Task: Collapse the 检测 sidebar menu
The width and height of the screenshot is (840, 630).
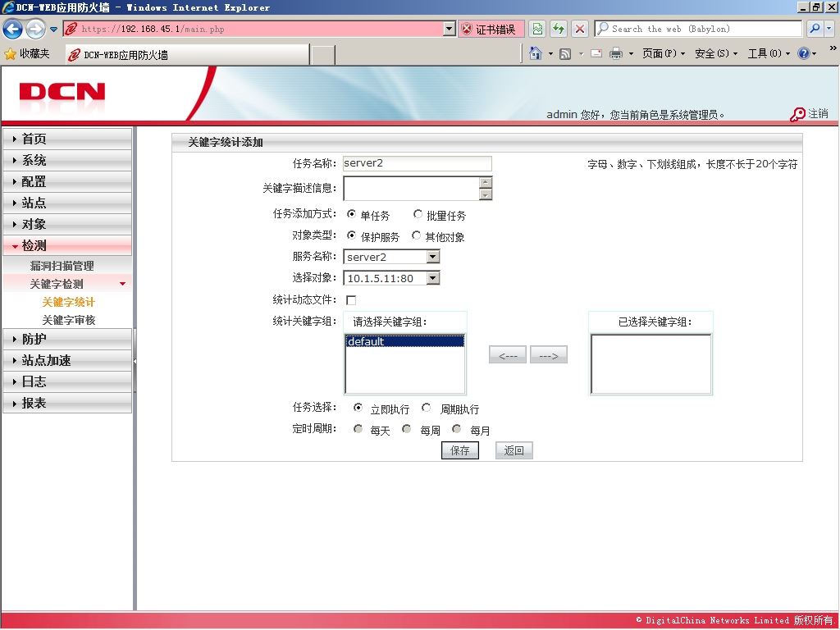Action: pyautogui.click(x=67, y=246)
